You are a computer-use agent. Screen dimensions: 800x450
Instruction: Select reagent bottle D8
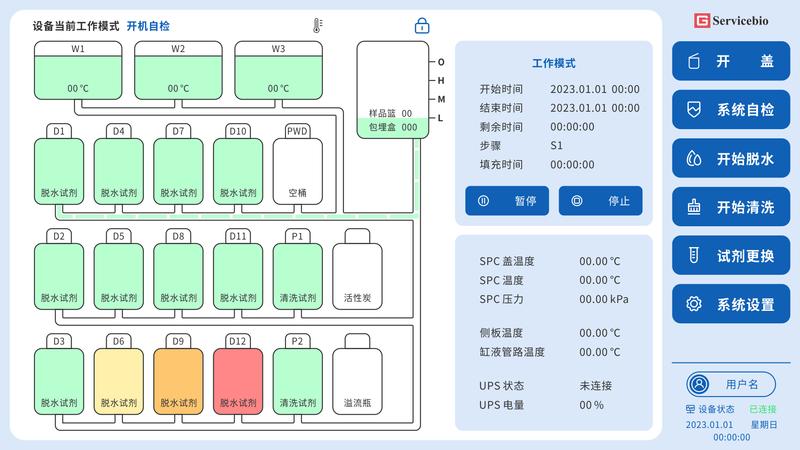(178, 269)
